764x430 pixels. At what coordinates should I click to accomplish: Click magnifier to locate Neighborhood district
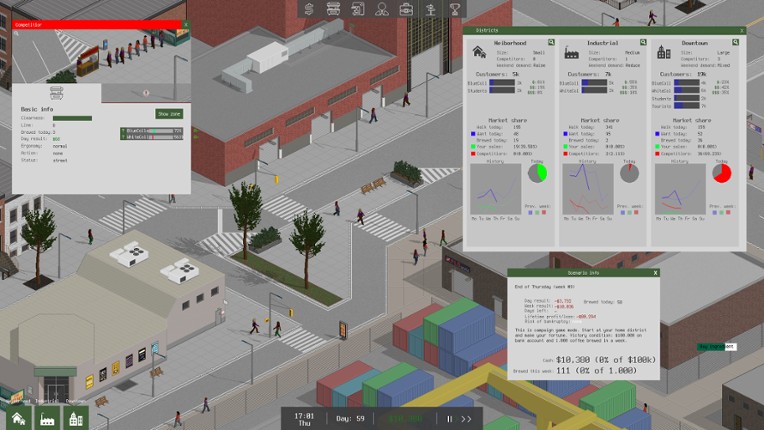coord(553,43)
